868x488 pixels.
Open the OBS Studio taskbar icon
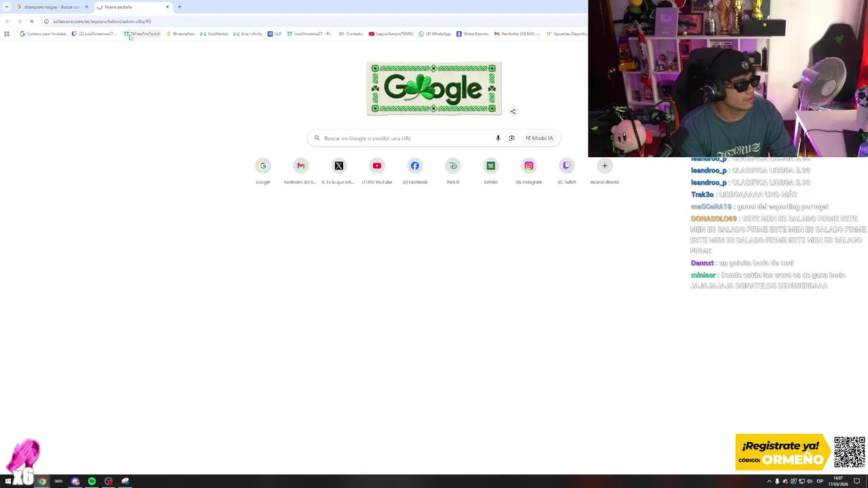(x=108, y=481)
